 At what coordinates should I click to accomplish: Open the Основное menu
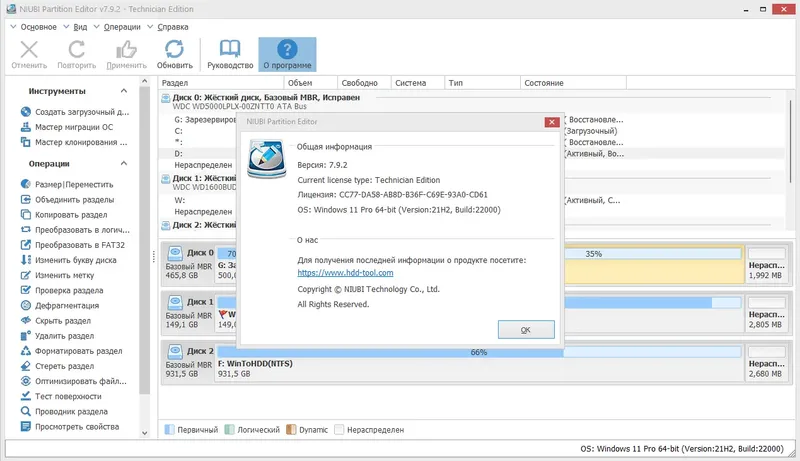[x=38, y=27]
